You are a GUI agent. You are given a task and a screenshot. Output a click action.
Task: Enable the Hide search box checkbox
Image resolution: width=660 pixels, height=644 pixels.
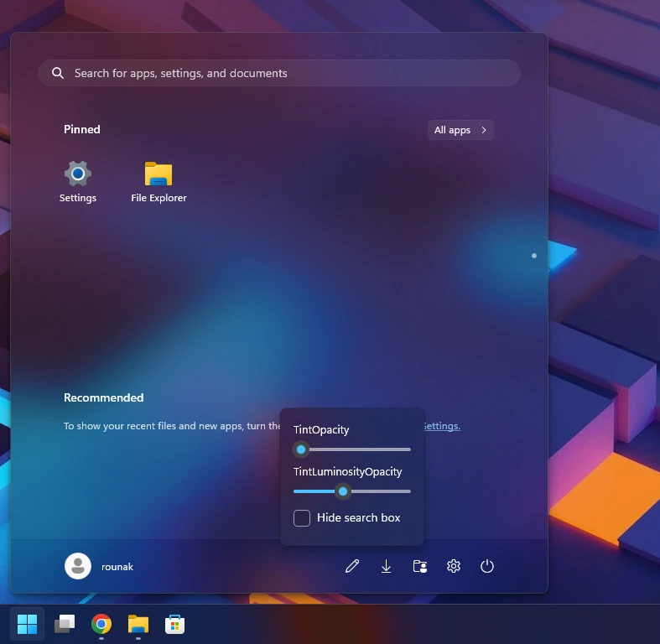click(302, 518)
